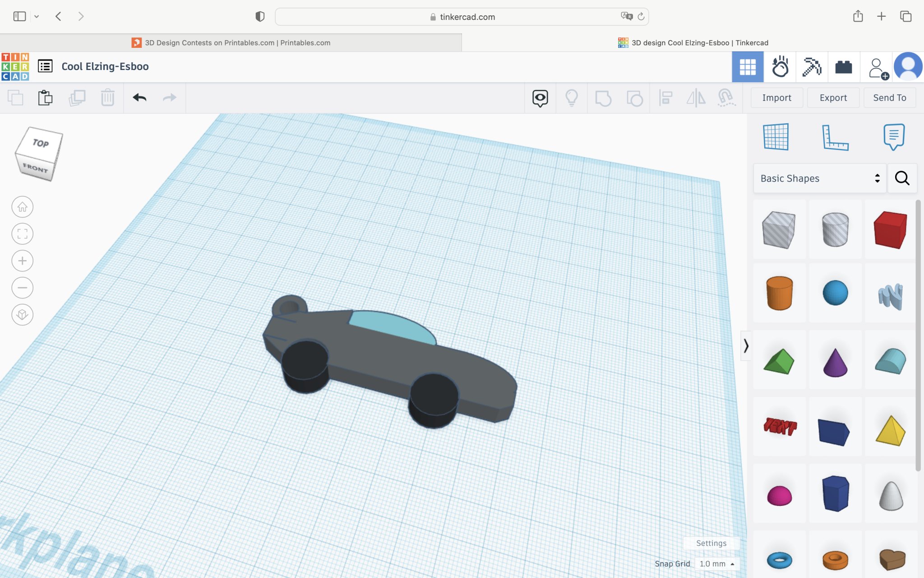Undo the last action
The image size is (924, 578).
[x=140, y=98]
